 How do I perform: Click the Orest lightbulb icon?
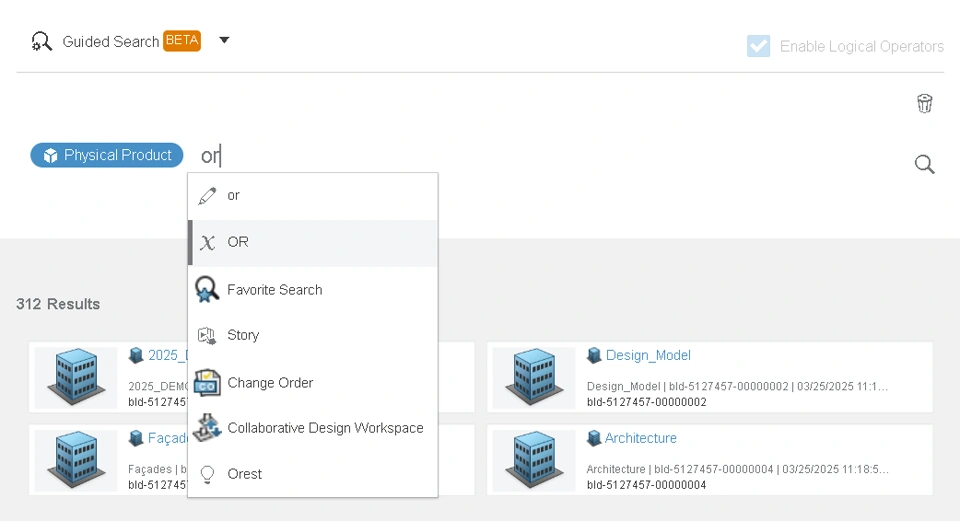pos(207,474)
